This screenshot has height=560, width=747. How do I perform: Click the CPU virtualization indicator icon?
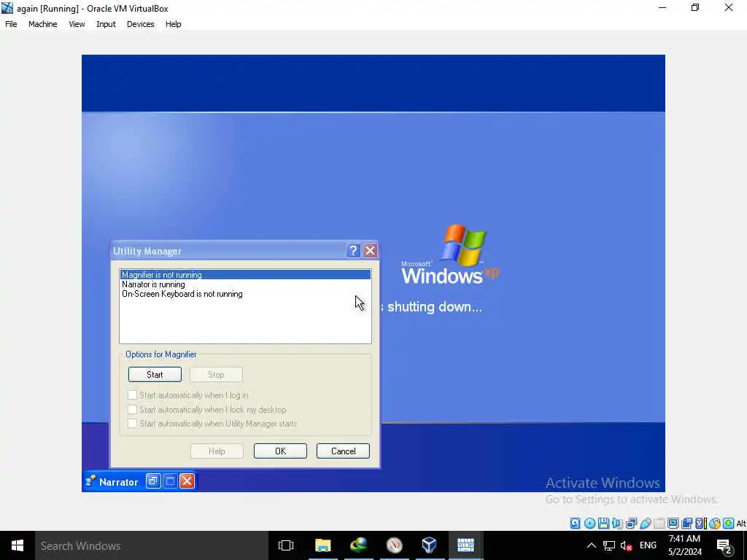coord(700,524)
